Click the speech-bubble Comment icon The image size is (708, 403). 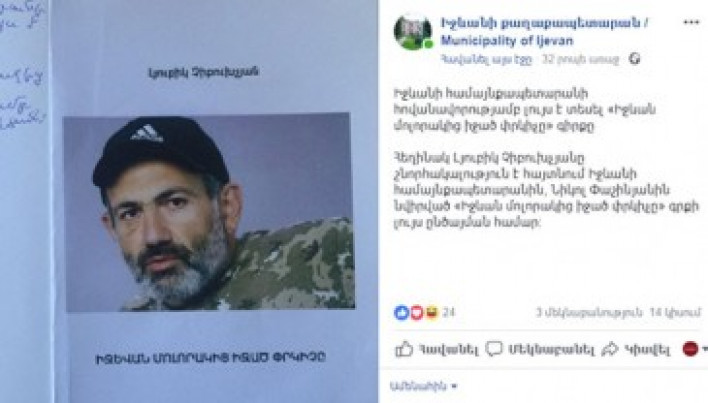(494, 349)
